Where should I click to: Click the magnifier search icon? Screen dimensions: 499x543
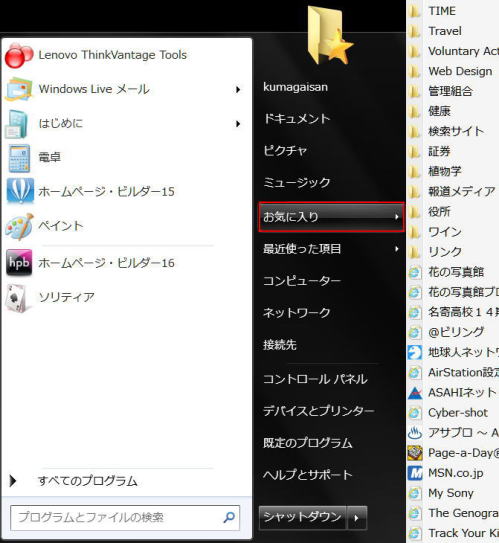point(229,517)
